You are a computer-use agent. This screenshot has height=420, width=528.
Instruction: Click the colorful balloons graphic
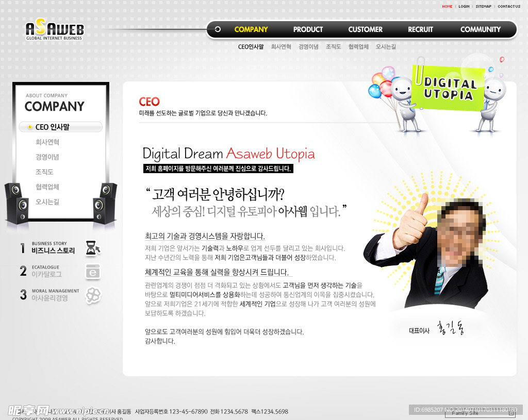[381, 82]
